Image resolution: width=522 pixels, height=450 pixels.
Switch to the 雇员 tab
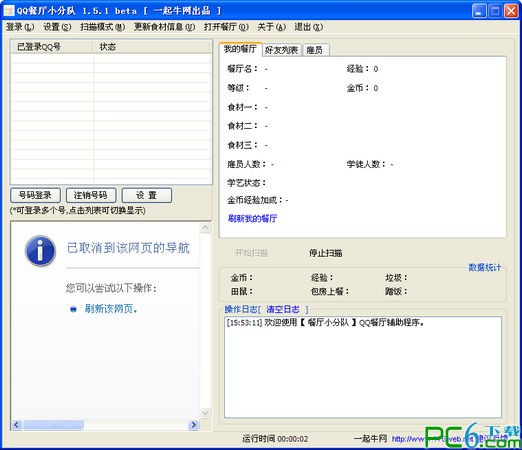[x=315, y=50]
